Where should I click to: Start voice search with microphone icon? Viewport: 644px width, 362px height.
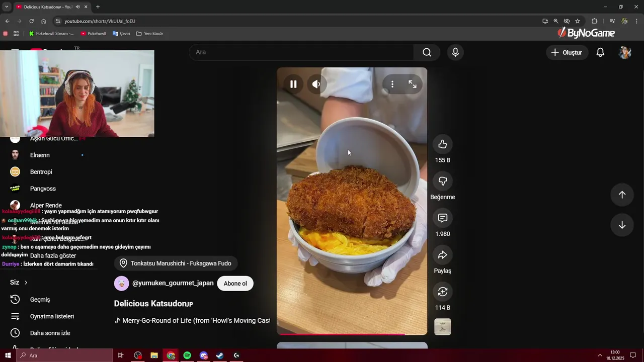455,52
